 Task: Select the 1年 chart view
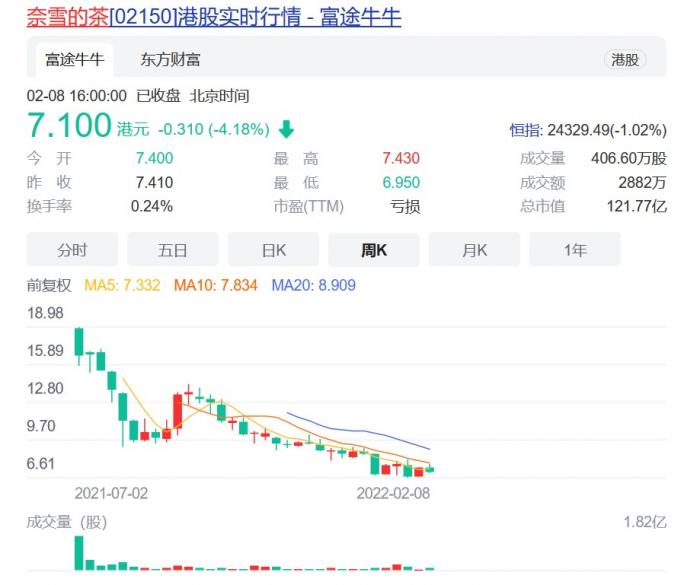point(575,250)
